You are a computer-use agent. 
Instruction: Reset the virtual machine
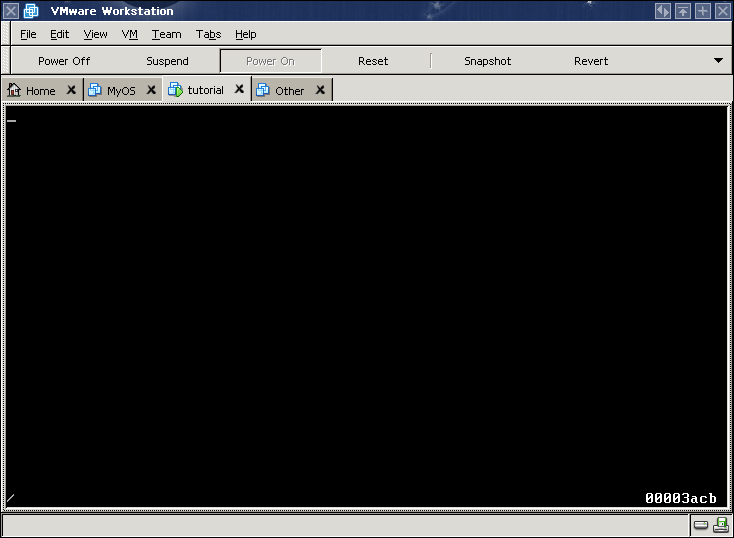(373, 61)
